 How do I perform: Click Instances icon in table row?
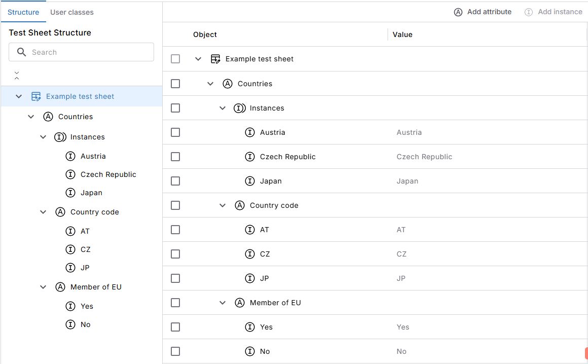click(239, 108)
